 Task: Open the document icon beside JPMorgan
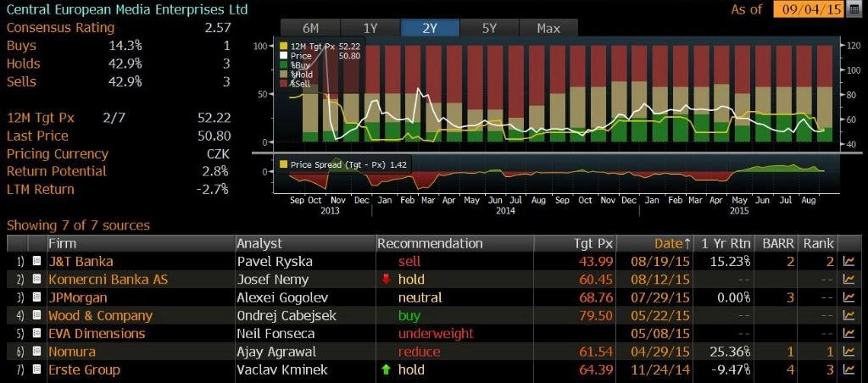tap(37, 297)
